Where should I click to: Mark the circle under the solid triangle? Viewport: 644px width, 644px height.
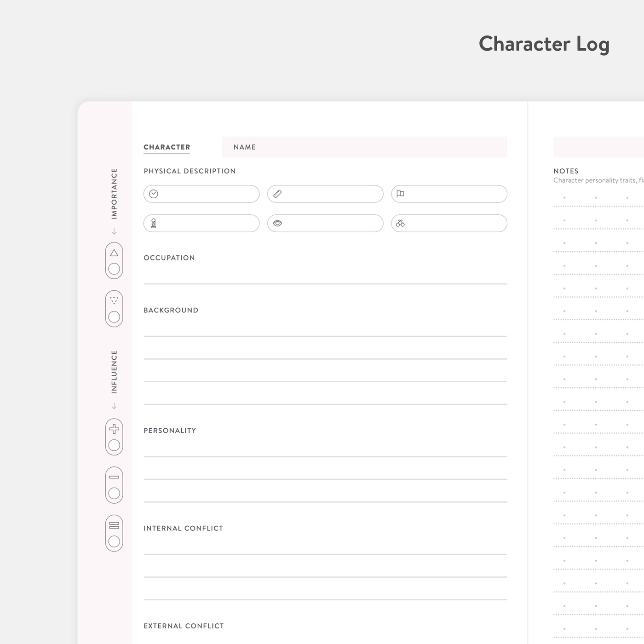tap(114, 269)
